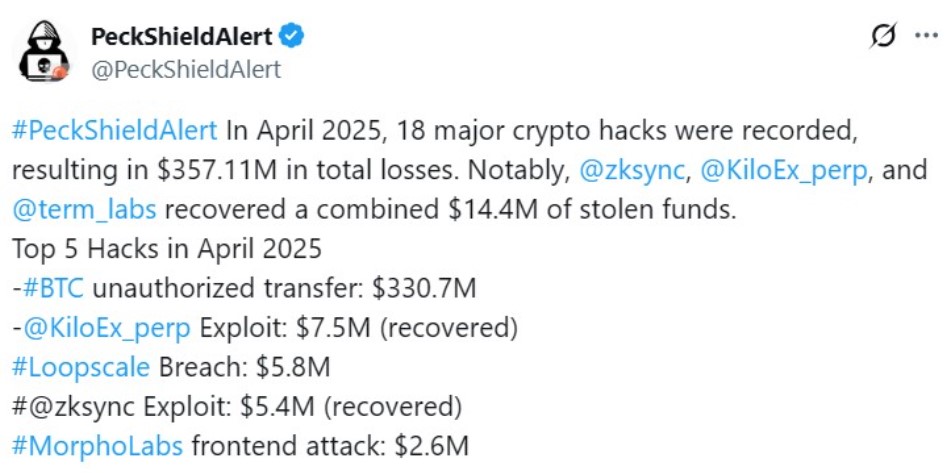The height and width of the screenshot is (473, 945).
Task: Open the three-dot more options menu
Action: point(926,37)
